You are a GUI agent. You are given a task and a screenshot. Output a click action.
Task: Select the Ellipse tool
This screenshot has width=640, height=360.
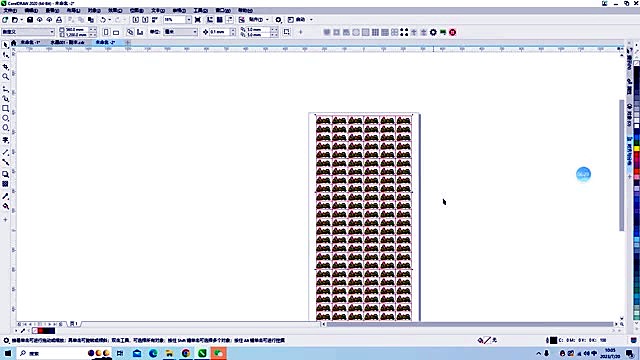pyautogui.click(x=5, y=118)
